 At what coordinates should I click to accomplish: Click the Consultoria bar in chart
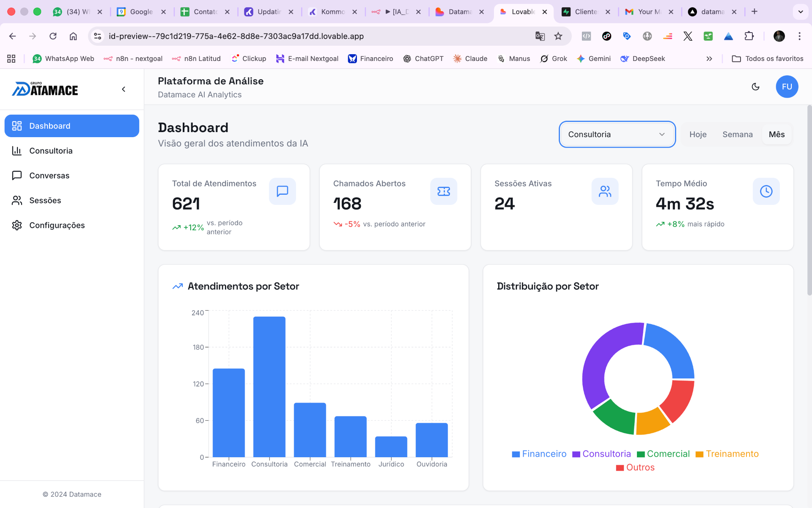pyautogui.click(x=269, y=386)
